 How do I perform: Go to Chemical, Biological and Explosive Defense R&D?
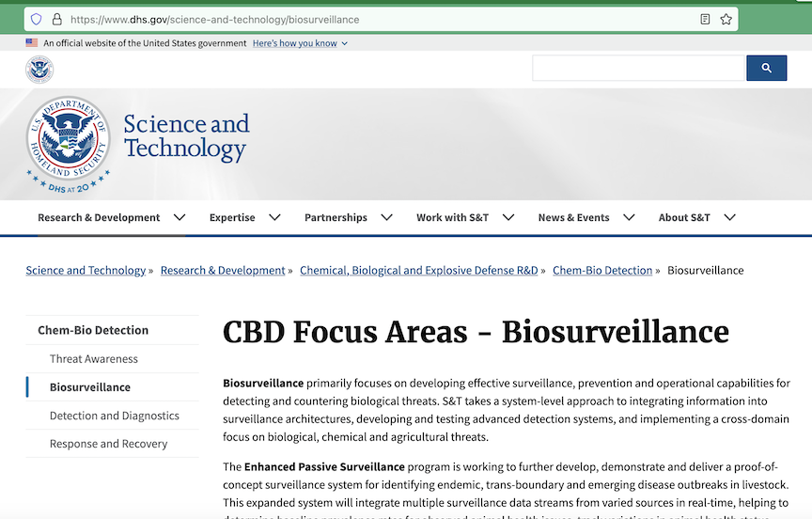[x=418, y=270]
